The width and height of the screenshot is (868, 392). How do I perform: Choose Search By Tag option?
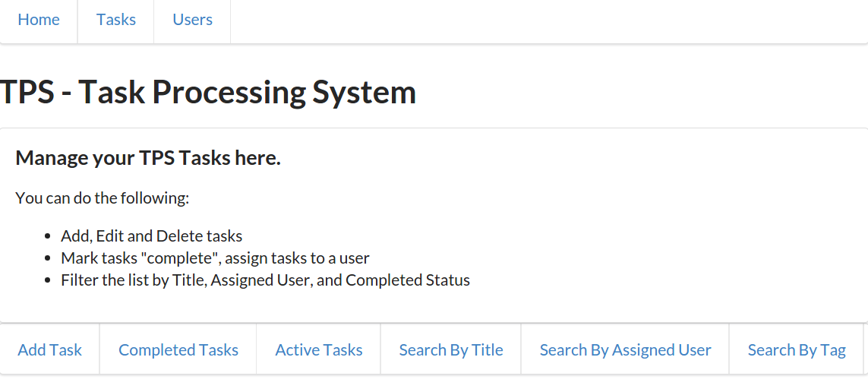click(x=797, y=350)
